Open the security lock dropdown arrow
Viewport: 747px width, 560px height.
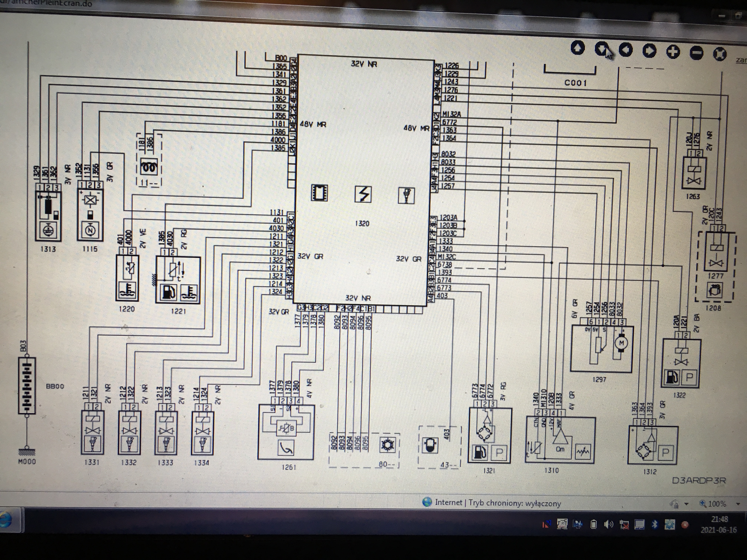pos(686,504)
